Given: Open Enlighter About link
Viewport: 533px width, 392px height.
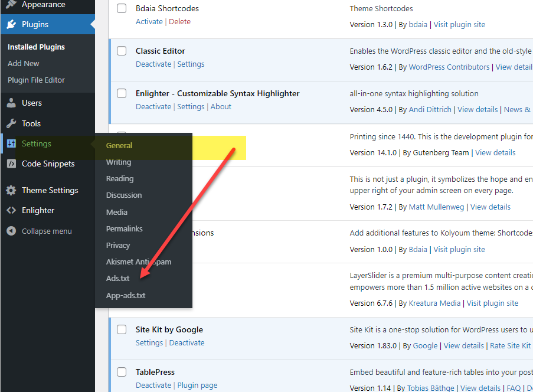Looking at the screenshot, I should coord(221,106).
